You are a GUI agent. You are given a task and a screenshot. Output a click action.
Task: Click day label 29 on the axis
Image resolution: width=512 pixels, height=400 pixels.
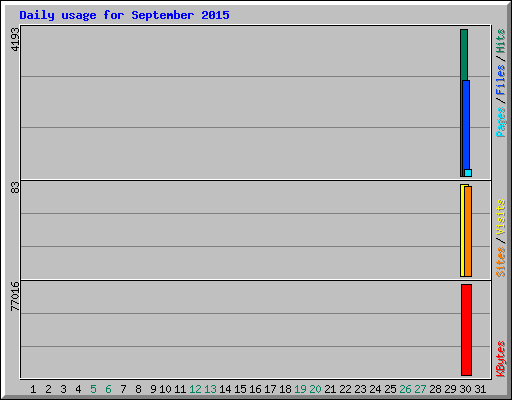(450, 389)
